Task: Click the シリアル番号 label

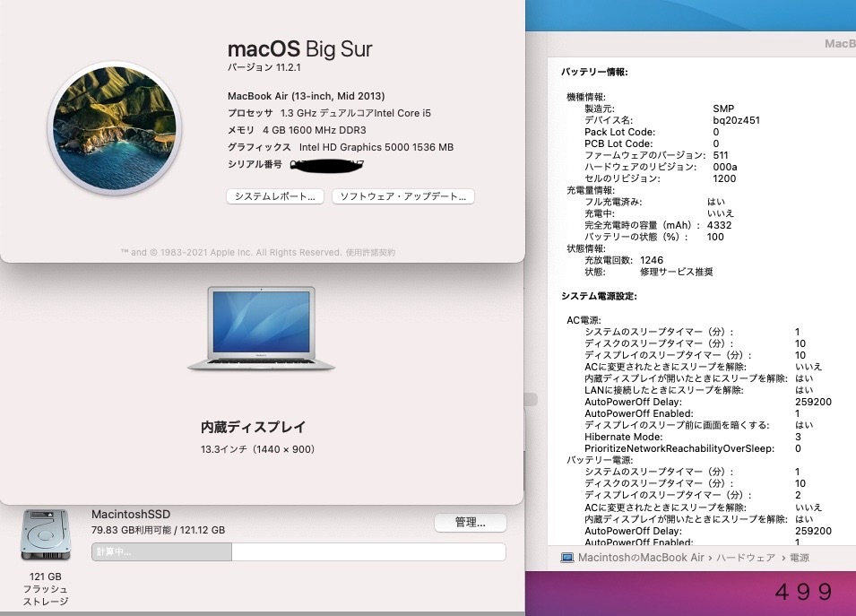Action: pos(255,164)
